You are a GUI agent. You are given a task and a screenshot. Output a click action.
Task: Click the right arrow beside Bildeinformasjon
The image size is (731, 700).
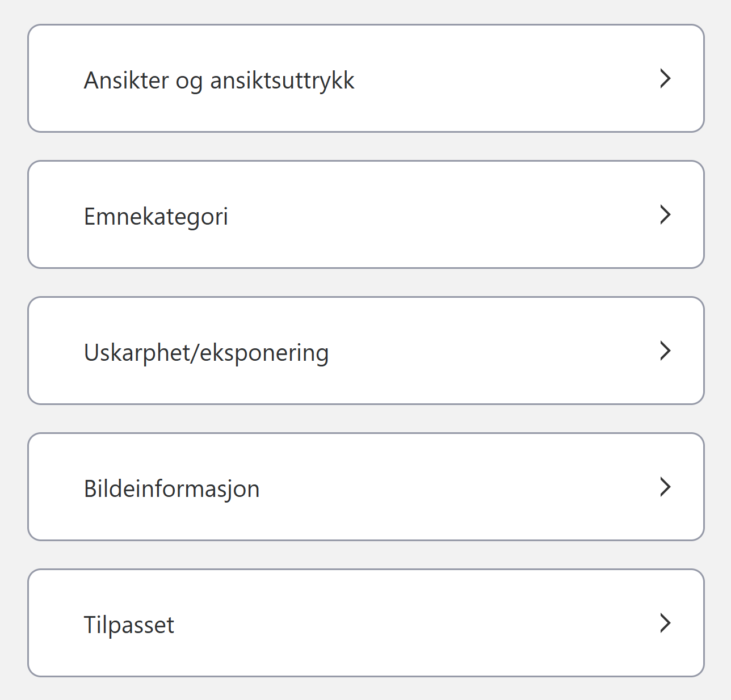tap(666, 487)
